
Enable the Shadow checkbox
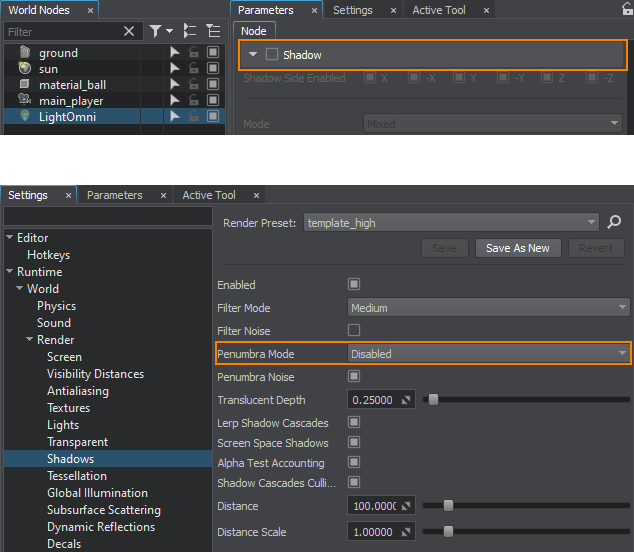[272, 54]
